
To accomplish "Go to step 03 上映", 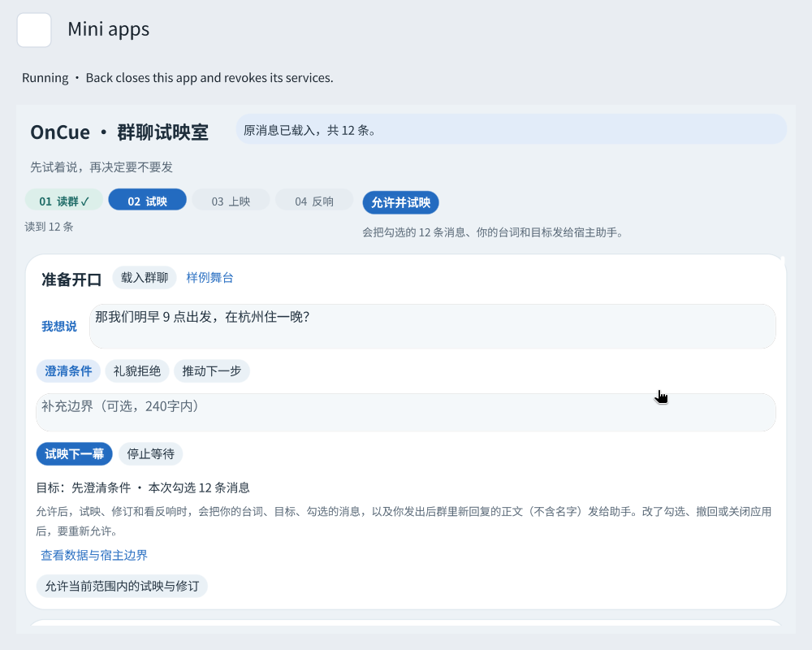I will (x=231, y=201).
